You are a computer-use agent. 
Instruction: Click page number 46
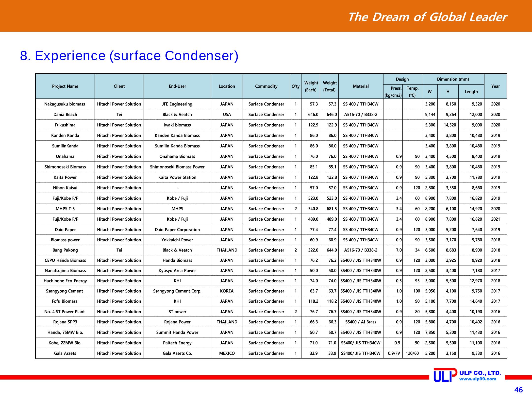[518, 390]
